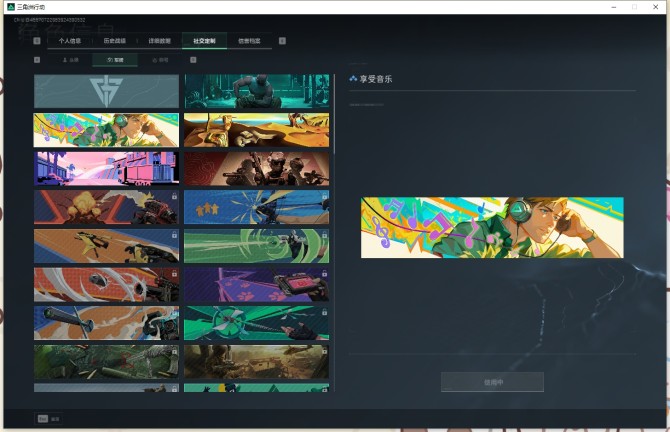Click the icon beside 享受音乐 title

pyautogui.click(x=353, y=79)
